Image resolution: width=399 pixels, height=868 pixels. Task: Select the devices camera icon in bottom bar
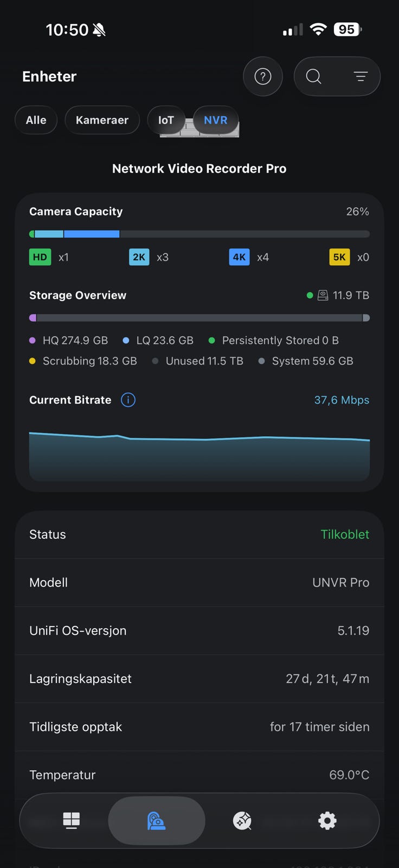pyautogui.click(x=156, y=820)
